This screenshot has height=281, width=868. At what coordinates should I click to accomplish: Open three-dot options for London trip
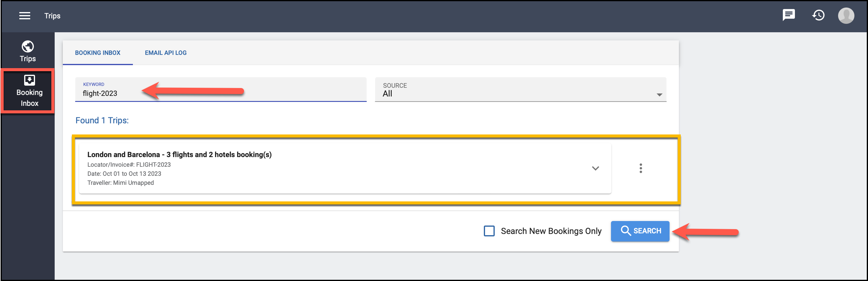pos(641,168)
